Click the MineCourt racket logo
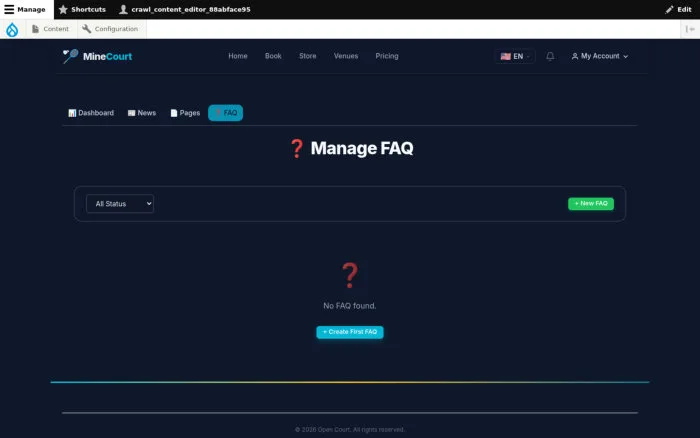Image resolution: width=700 pixels, height=438 pixels. point(70,56)
